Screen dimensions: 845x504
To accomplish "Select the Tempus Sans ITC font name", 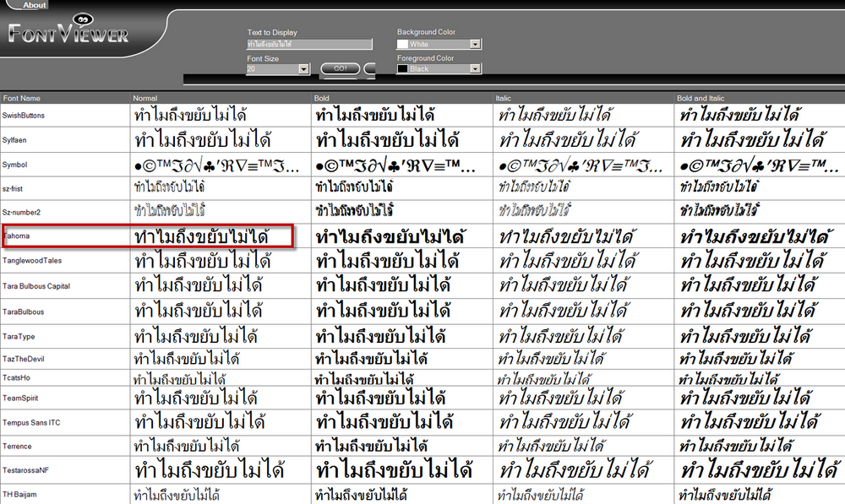I will [x=31, y=423].
